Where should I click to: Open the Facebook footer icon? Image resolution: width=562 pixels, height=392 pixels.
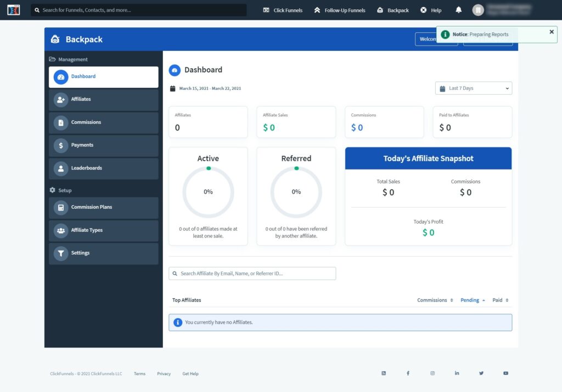(x=408, y=373)
